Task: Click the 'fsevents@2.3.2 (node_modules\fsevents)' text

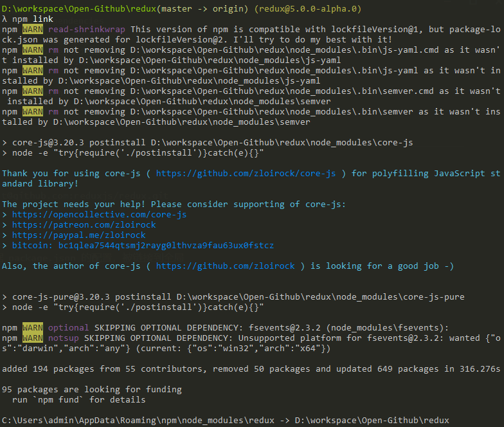Action: (x=348, y=328)
